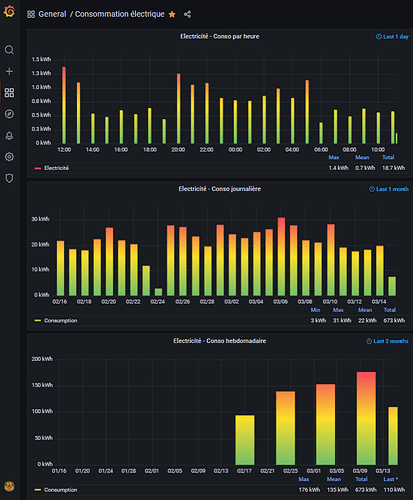Screen dimensions: 413x500
Task: Go to General folder breadcrumb
Action: (x=52, y=14)
